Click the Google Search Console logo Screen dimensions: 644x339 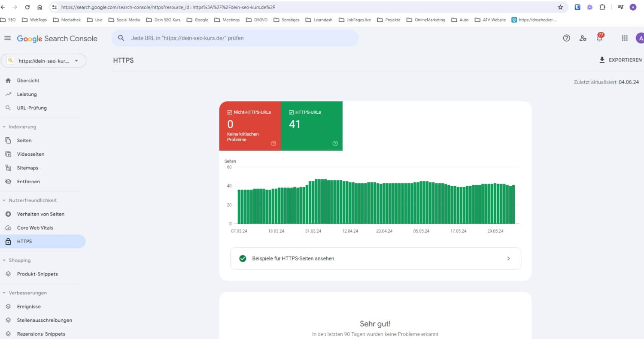click(57, 39)
